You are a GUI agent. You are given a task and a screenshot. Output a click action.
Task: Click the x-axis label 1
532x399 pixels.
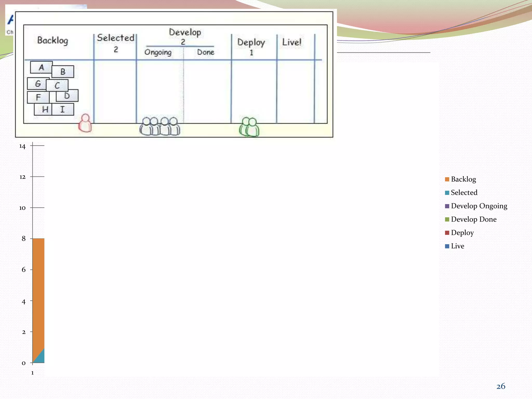click(32, 373)
